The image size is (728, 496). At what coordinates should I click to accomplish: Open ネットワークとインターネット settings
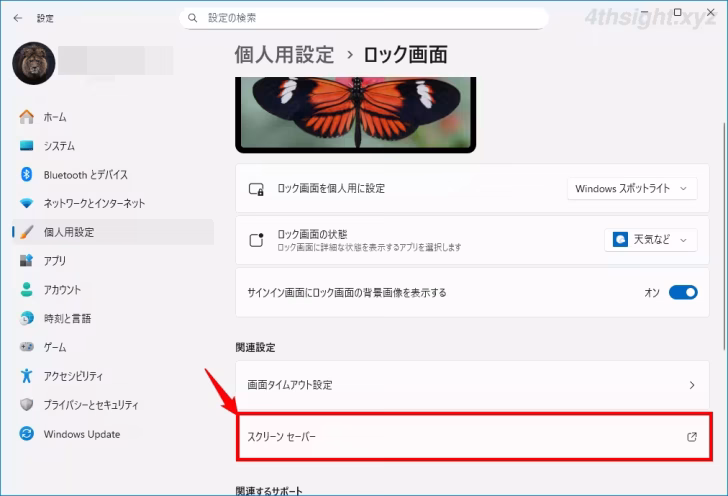[x=93, y=203]
